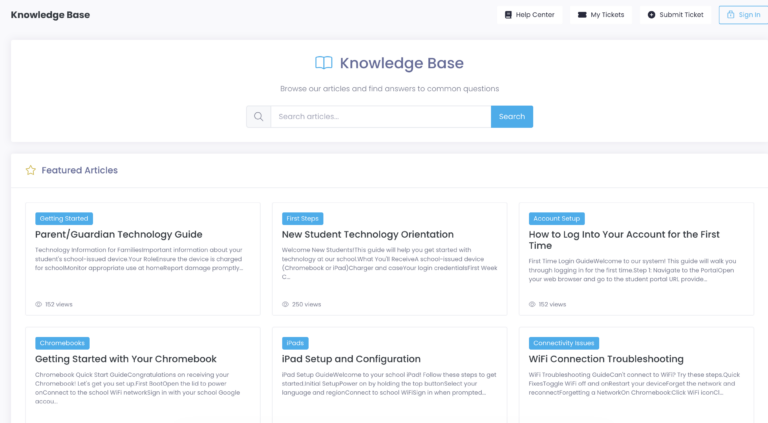Image resolution: width=768 pixels, height=423 pixels.
Task: Click the Help Center book icon
Action: pos(508,15)
